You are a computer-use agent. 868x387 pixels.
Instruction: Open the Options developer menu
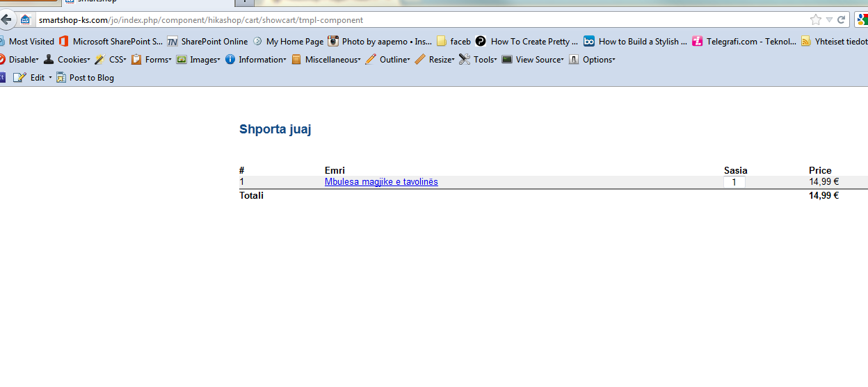coord(592,60)
